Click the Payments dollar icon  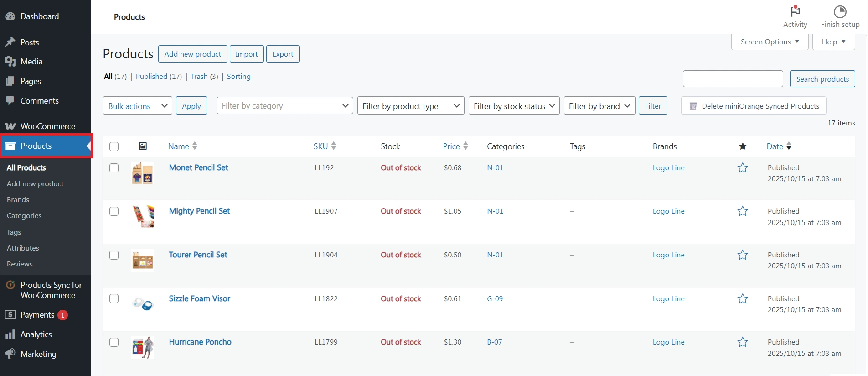[10, 315]
